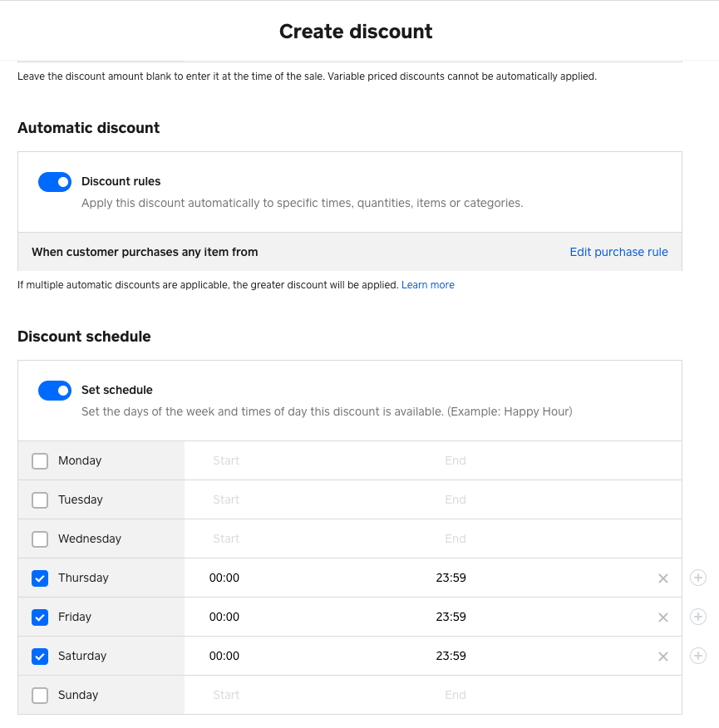The height and width of the screenshot is (728, 719).
Task: Uncheck the Friday schedule checkbox
Action: tap(40, 617)
